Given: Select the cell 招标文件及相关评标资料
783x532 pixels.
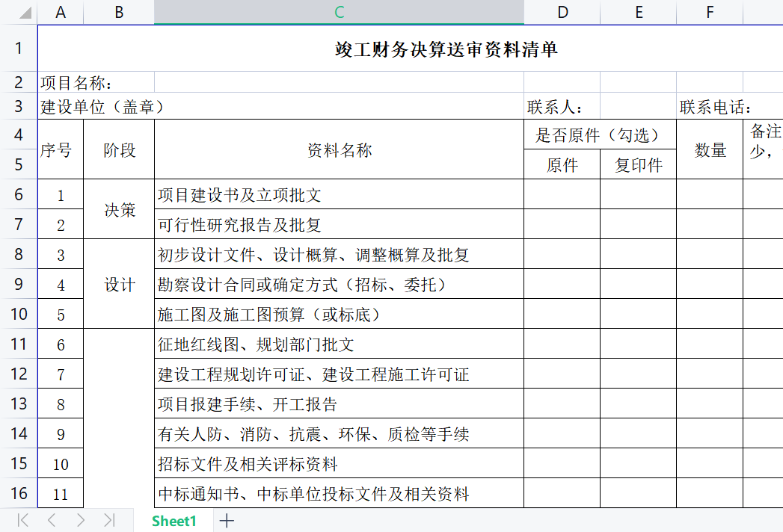Looking at the screenshot, I should point(339,464).
